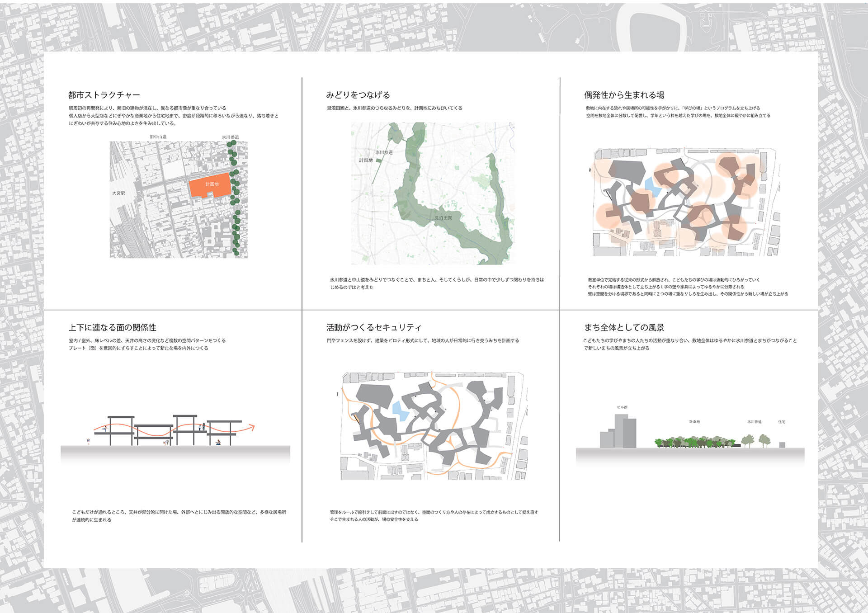Click the まち全体としての風景 heading
Image resolution: width=868 pixels, height=613 pixels.
(624, 327)
